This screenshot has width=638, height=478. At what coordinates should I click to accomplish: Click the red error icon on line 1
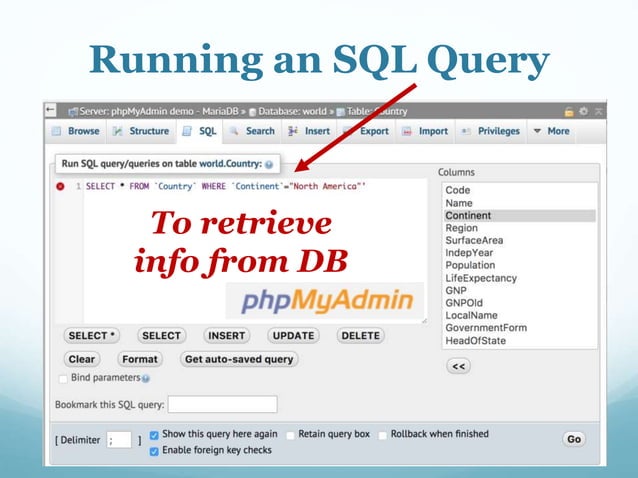[60, 186]
